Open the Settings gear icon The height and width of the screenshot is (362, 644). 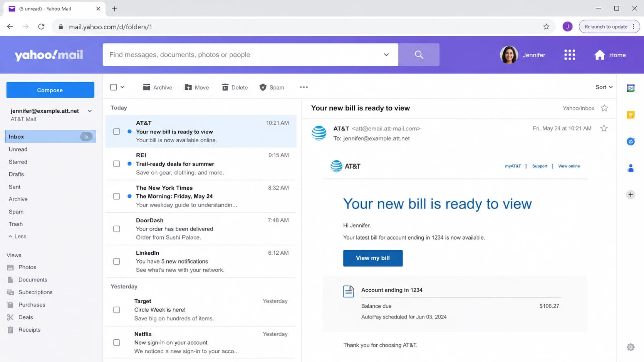pyautogui.click(x=631, y=347)
